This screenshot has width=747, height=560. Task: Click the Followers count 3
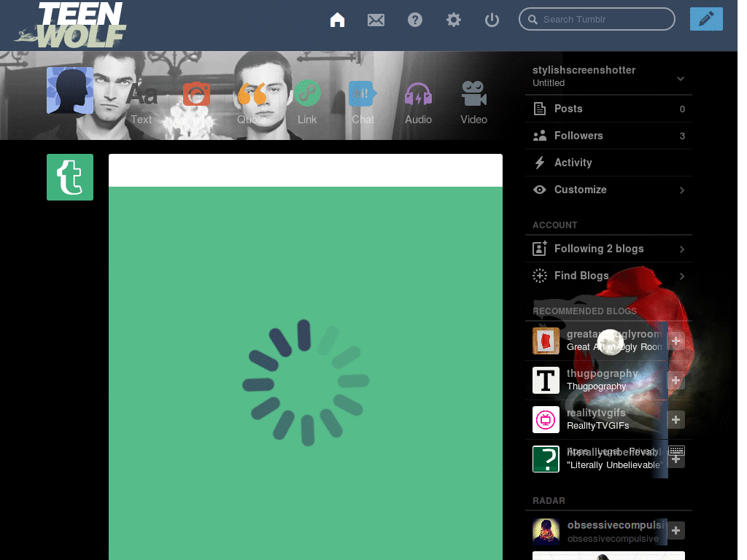(x=682, y=136)
